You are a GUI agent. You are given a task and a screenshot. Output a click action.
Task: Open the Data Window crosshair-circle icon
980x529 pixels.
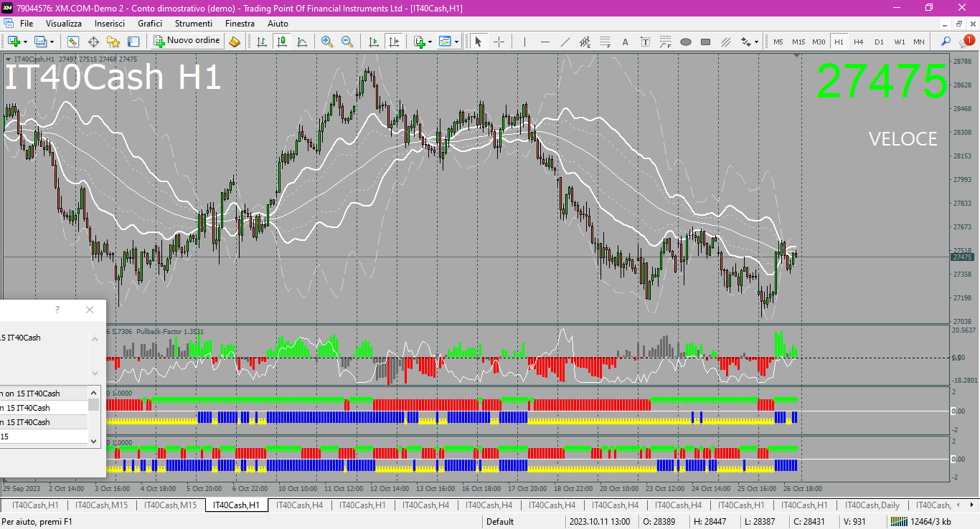pyautogui.click(x=93, y=42)
